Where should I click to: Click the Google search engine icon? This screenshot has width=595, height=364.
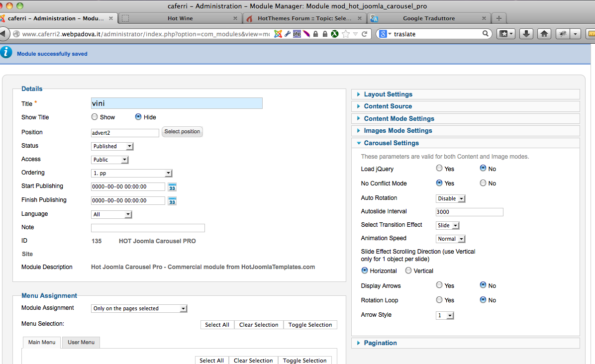point(383,34)
